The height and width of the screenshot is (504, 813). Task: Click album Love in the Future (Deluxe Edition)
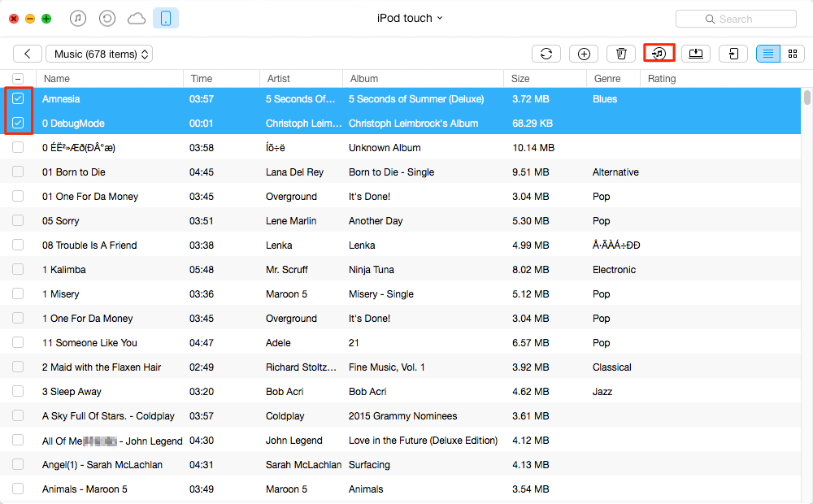pos(423,441)
